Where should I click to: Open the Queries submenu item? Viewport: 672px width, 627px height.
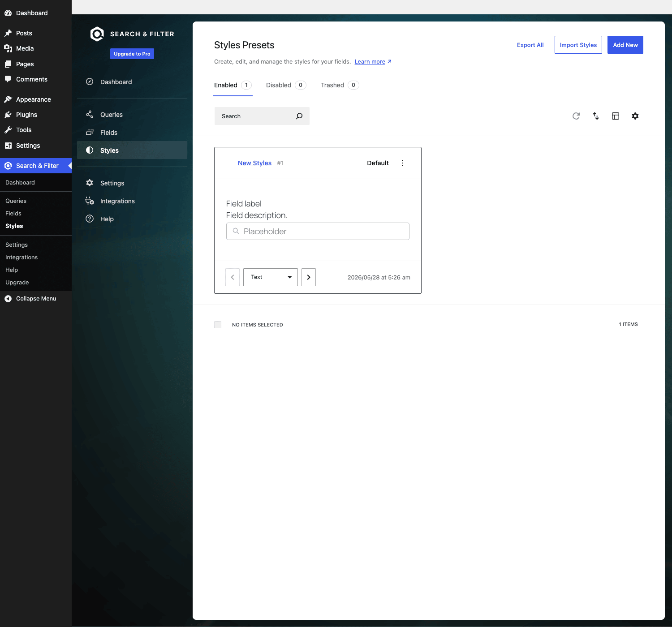pos(16,201)
